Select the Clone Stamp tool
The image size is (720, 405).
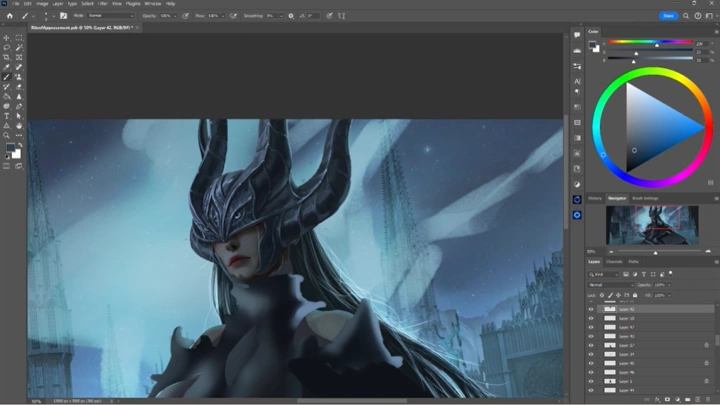coord(19,77)
